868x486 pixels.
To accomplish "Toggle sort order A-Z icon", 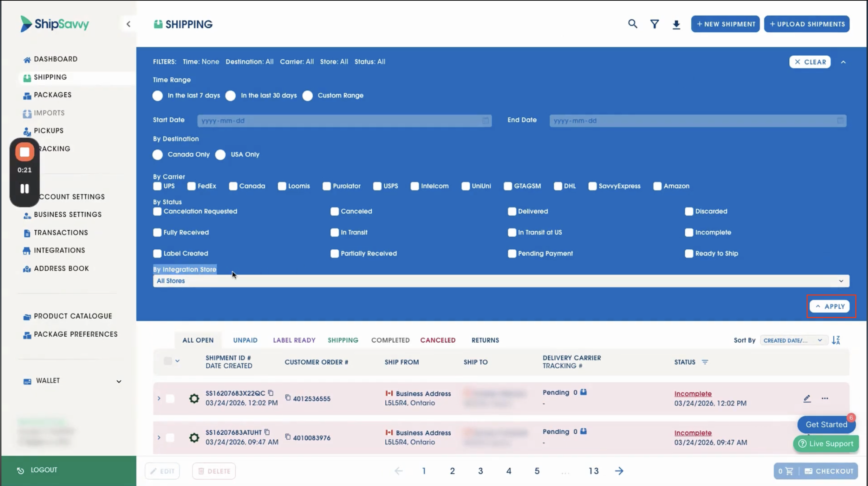I will click(x=836, y=340).
